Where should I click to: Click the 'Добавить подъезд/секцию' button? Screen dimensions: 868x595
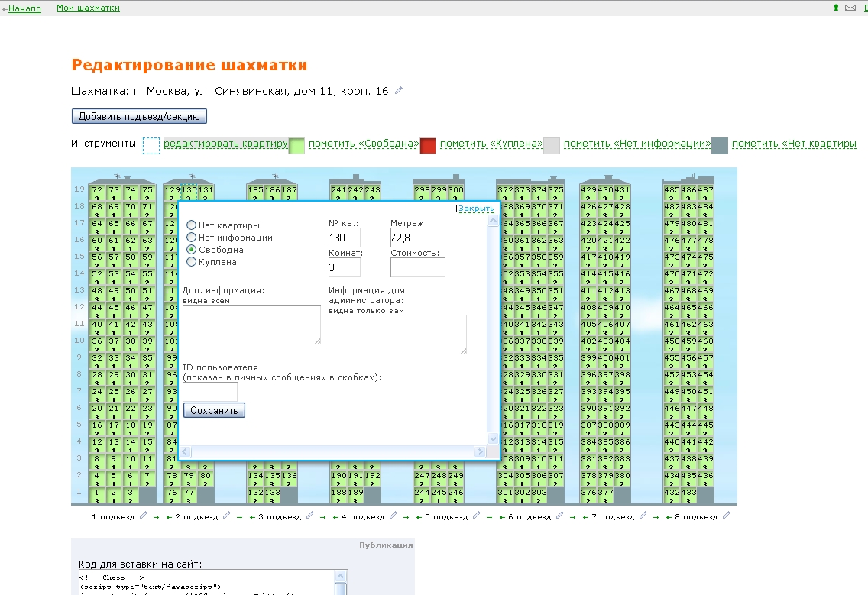(x=139, y=117)
